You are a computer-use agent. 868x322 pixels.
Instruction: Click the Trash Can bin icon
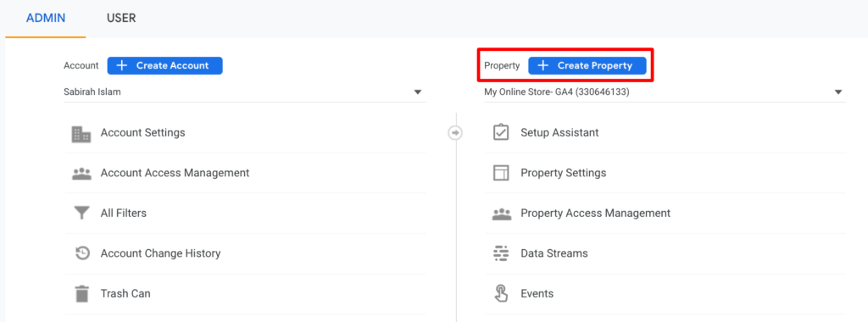[x=82, y=293]
